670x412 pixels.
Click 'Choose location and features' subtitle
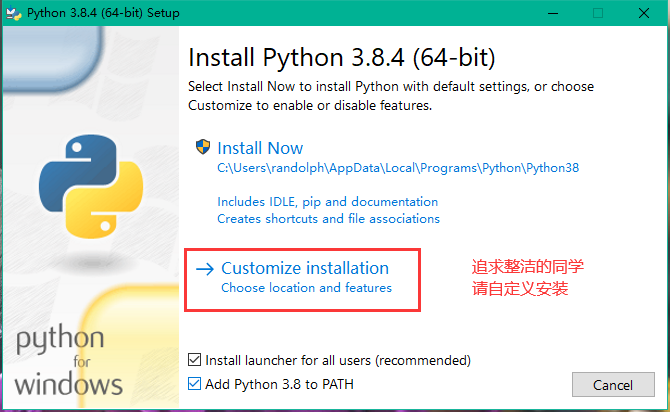click(x=306, y=288)
